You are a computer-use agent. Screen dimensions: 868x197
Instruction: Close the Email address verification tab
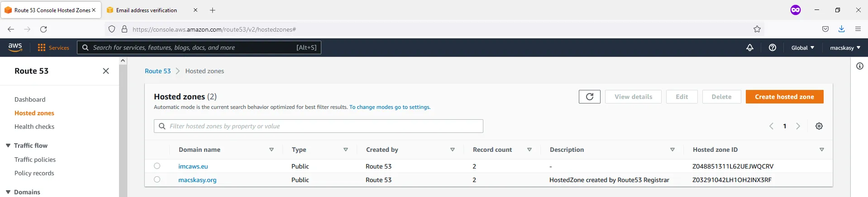[x=196, y=10]
